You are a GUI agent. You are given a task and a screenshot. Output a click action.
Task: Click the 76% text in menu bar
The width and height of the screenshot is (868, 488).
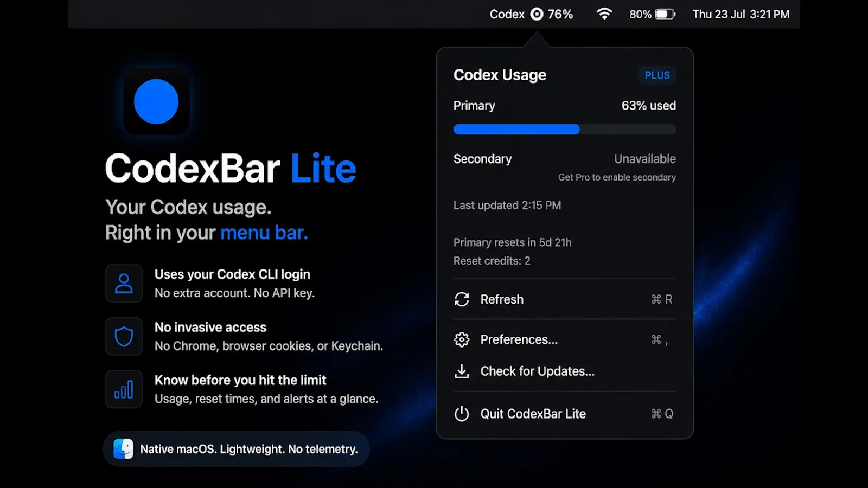pyautogui.click(x=560, y=14)
